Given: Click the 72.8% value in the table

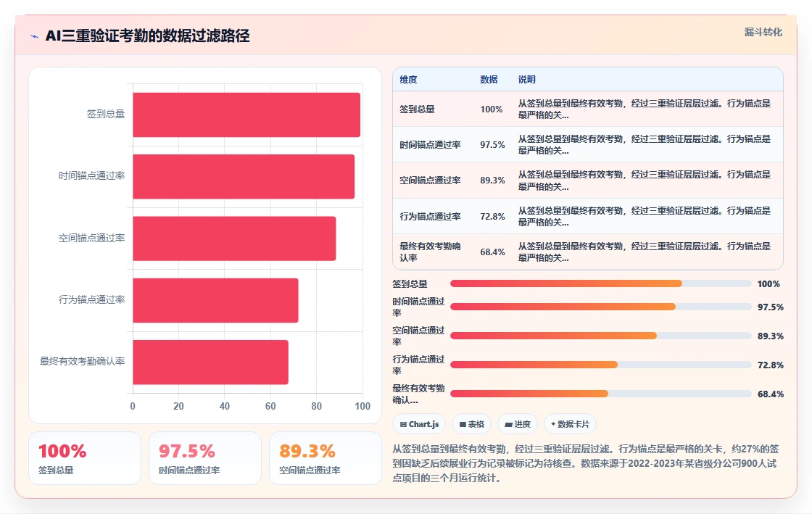Looking at the screenshot, I should [492, 216].
